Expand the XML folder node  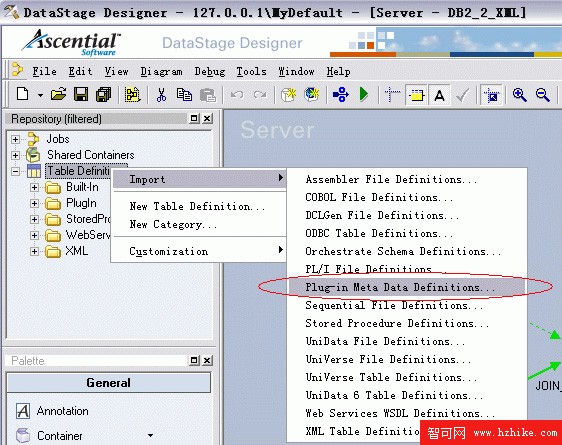(x=34, y=251)
